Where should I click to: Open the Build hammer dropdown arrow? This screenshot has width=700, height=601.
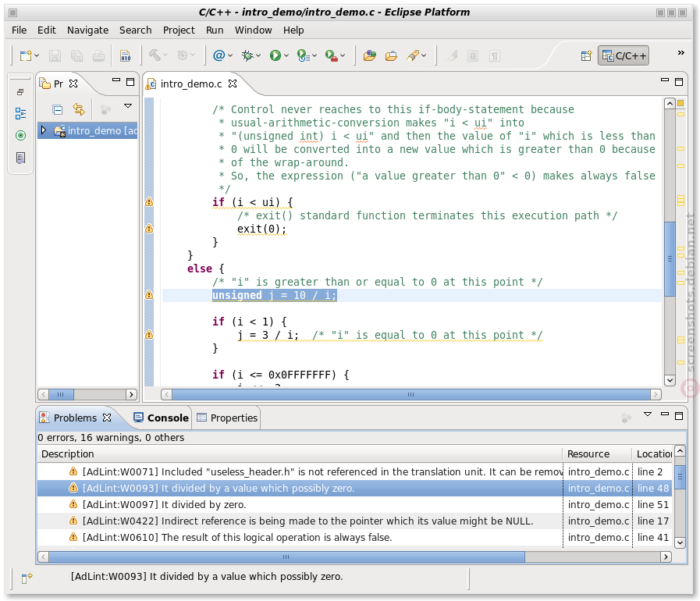(165, 55)
